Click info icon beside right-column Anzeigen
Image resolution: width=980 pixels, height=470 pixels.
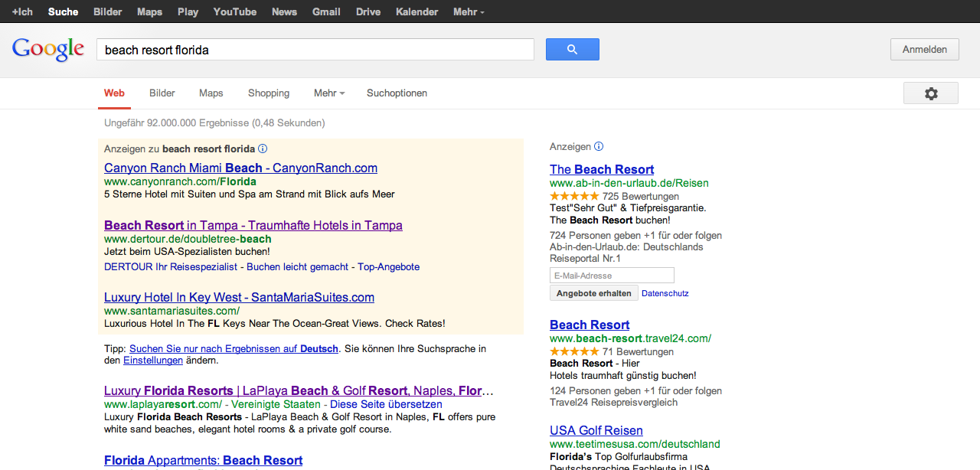[599, 146]
